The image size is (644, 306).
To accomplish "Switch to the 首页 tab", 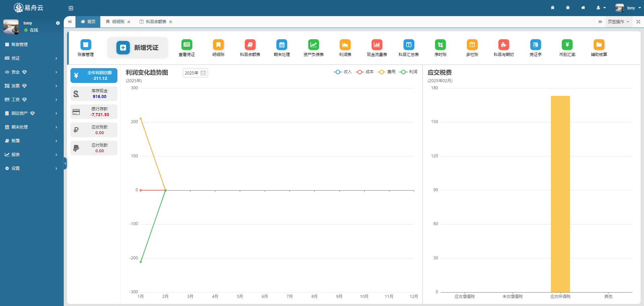I will 88,21.
